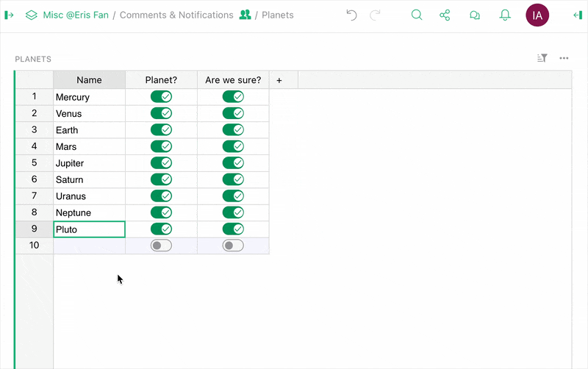Click the Jupiter name cell

[89, 163]
